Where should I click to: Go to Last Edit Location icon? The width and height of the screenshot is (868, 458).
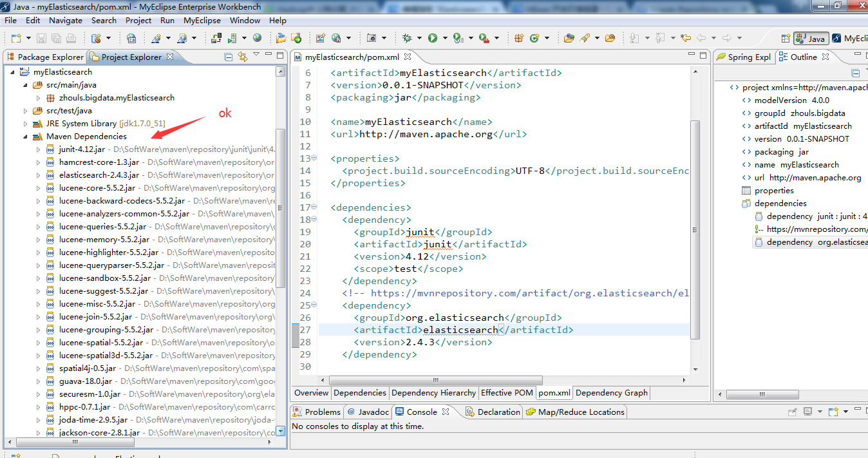[686, 38]
